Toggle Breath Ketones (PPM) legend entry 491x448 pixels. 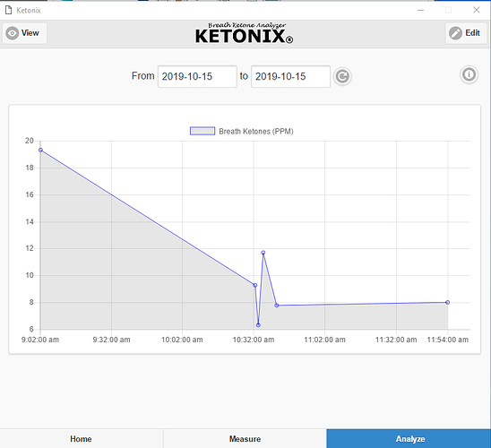pos(241,131)
